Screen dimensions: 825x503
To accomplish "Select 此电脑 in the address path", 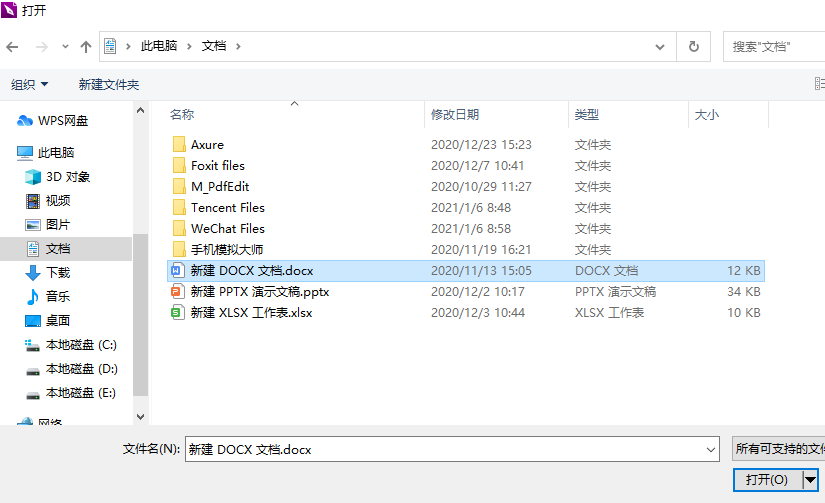I will tap(159, 46).
